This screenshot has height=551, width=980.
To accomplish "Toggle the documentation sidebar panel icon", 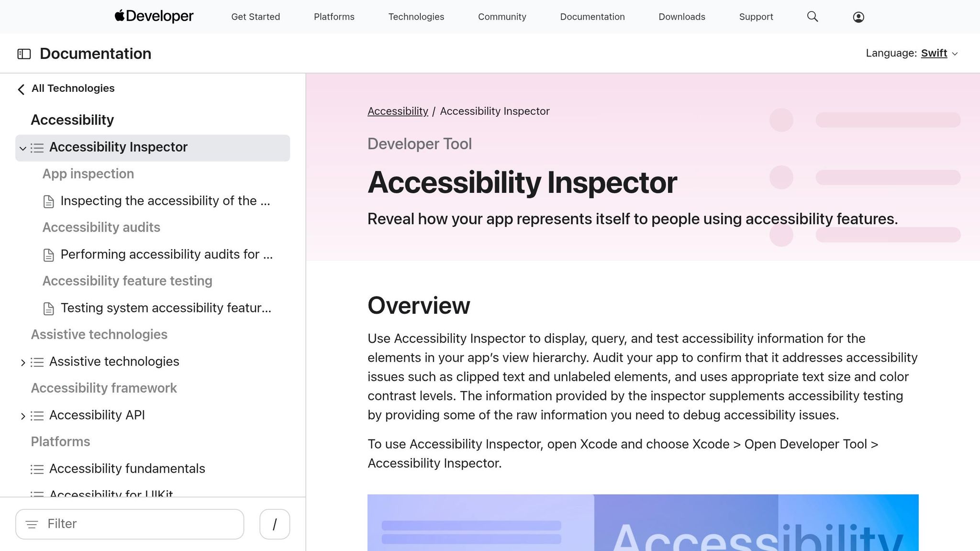I will tap(23, 54).
